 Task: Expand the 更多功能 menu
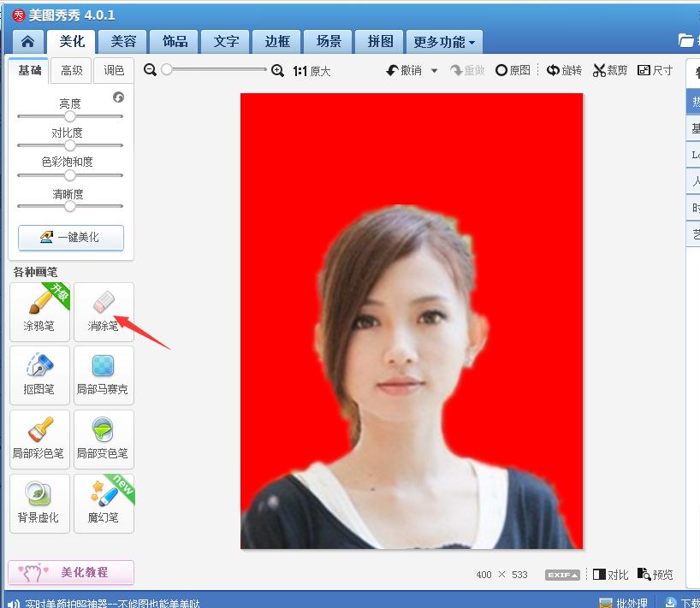[444, 40]
